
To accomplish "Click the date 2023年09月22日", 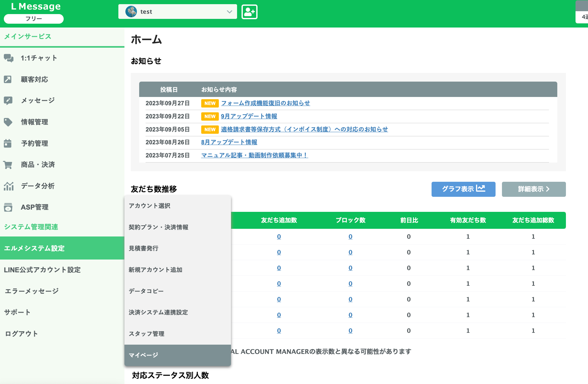I will (x=168, y=116).
